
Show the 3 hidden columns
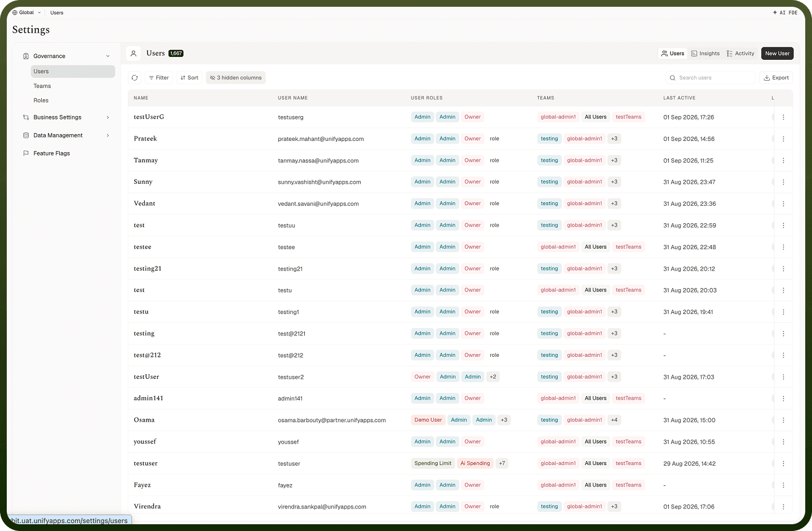click(236, 78)
